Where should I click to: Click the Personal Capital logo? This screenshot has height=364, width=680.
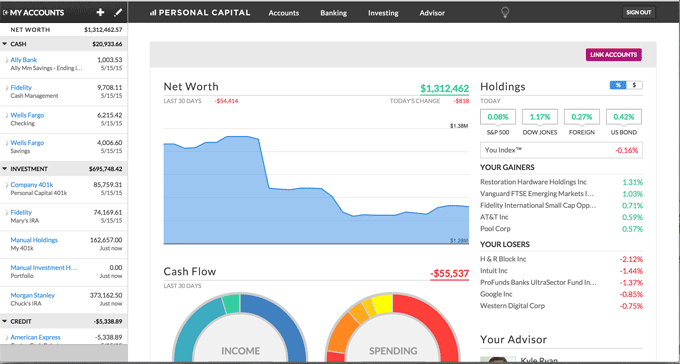200,13
